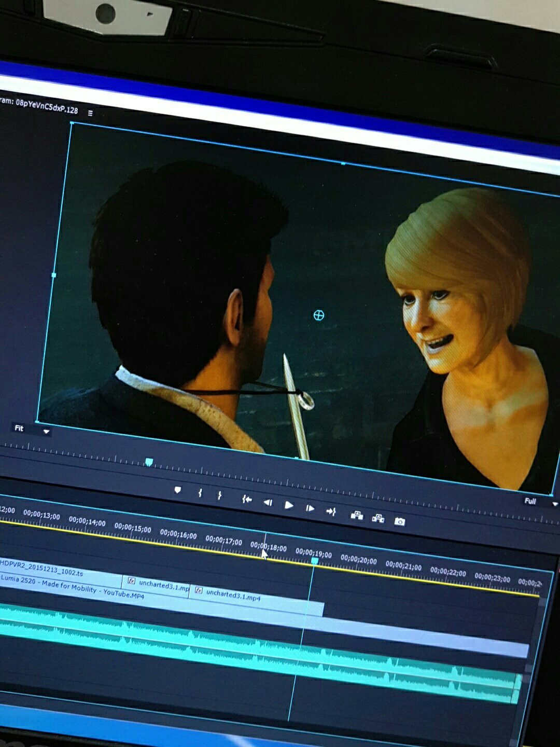
Task: Add a marker in Program monitor
Action: click(178, 490)
